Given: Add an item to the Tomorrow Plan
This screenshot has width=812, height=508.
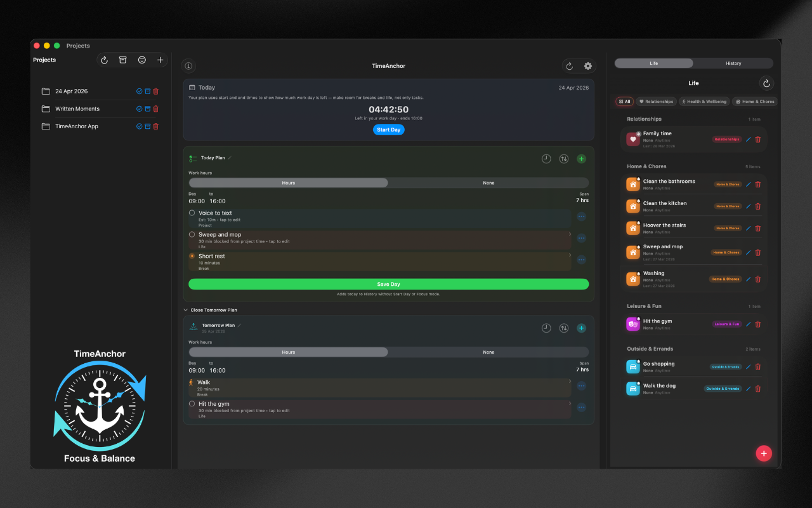Looking at the screenshot, I should click(582, 328).
